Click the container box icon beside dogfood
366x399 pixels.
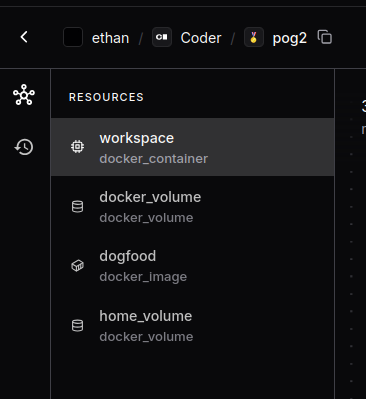click(x=77, y=266)
